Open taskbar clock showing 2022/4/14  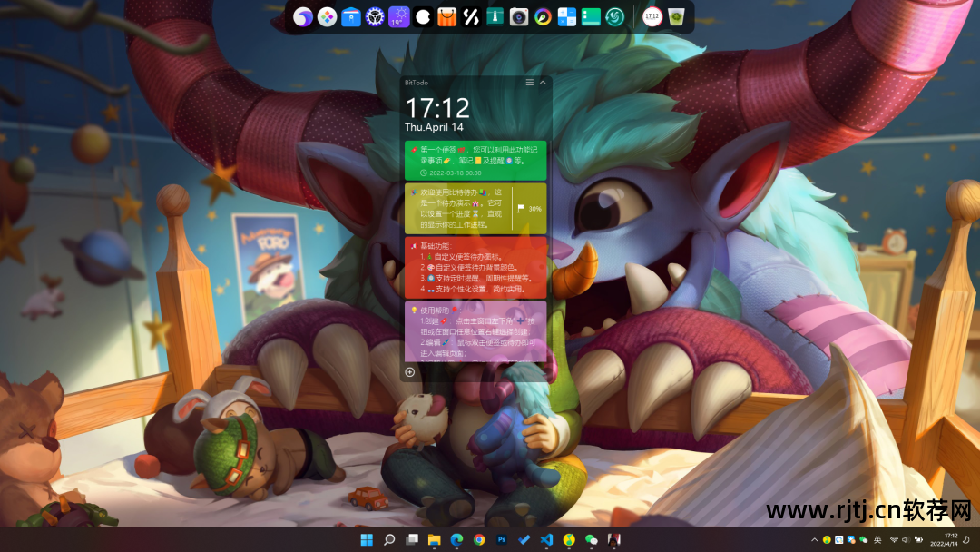click(x=944, y=539)
